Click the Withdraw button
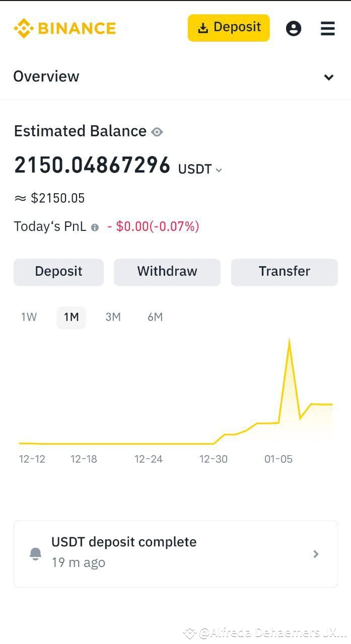 pyautogui.click(x=167, y=272)
